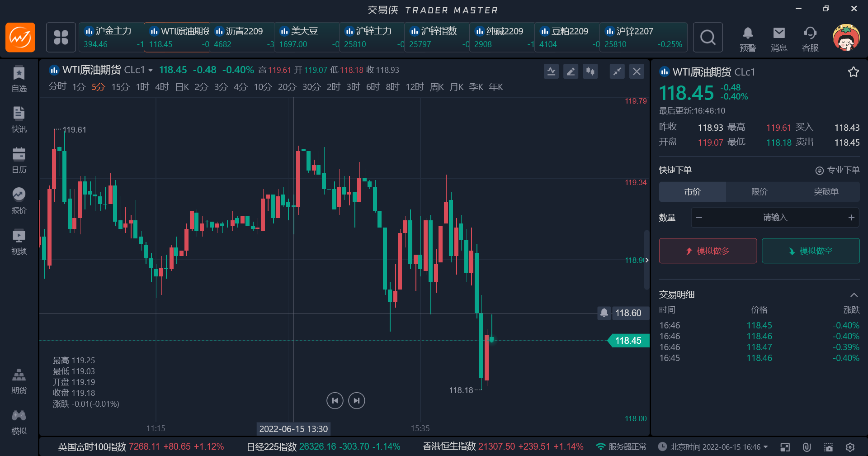Select the 日K timeframe
Image resolution: width=868 pixels, height=456 pixels.
[x=182, y=86]
